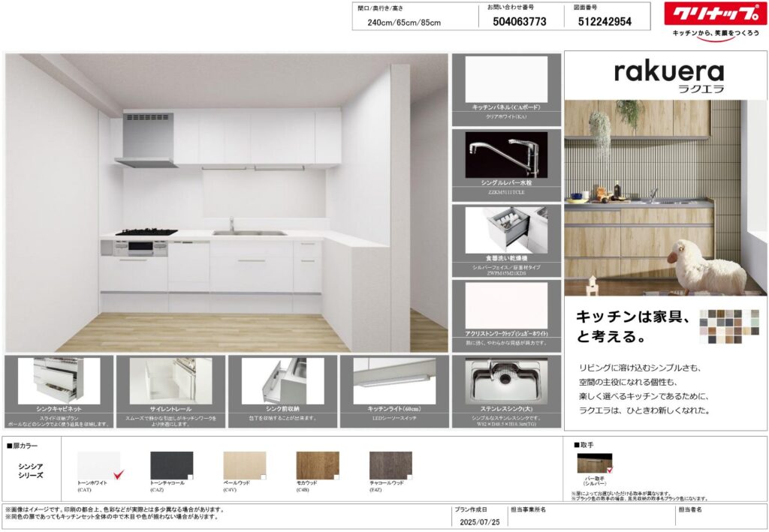
Task: Select the dishwasher dryer thumbnail
Action: 506,230
